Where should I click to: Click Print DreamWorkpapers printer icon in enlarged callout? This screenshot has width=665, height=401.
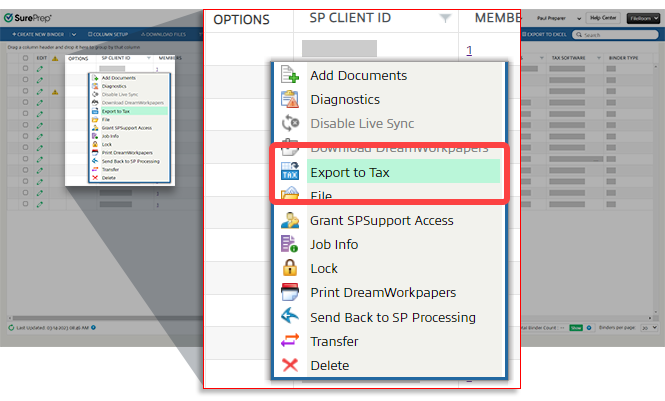click(290, 292)
